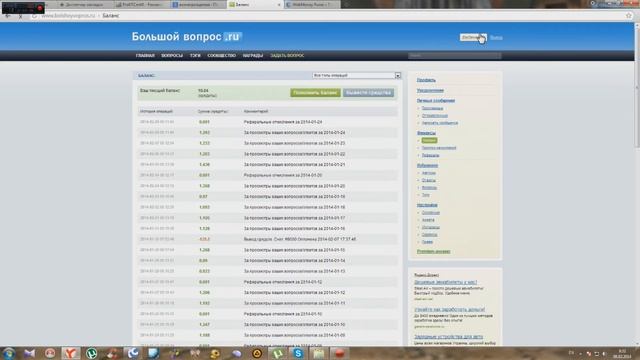Screen dimensions: 640x360
Task: Open the Профиль sidebar link
Action: (x=426, y=80)
